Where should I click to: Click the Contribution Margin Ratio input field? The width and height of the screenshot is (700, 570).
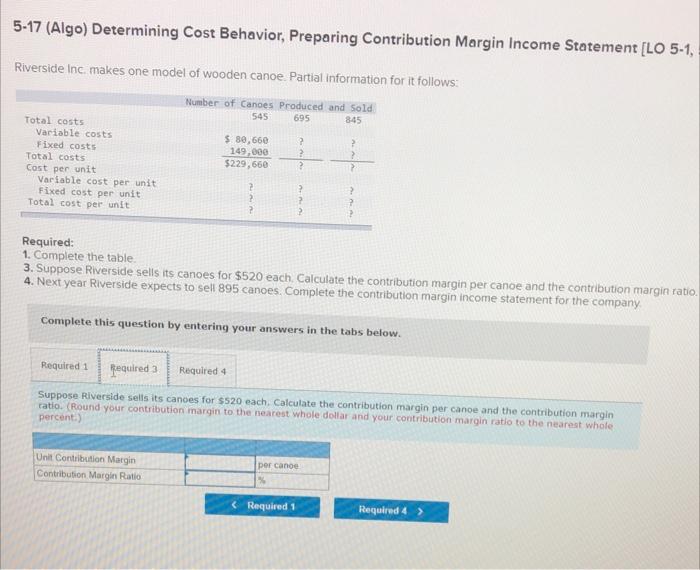pos(220,479)
